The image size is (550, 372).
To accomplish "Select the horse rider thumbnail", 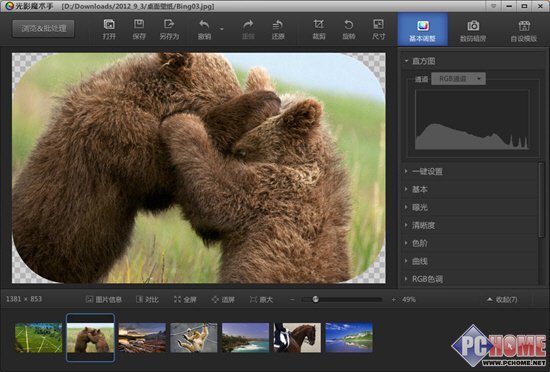I will coord(297,338).
